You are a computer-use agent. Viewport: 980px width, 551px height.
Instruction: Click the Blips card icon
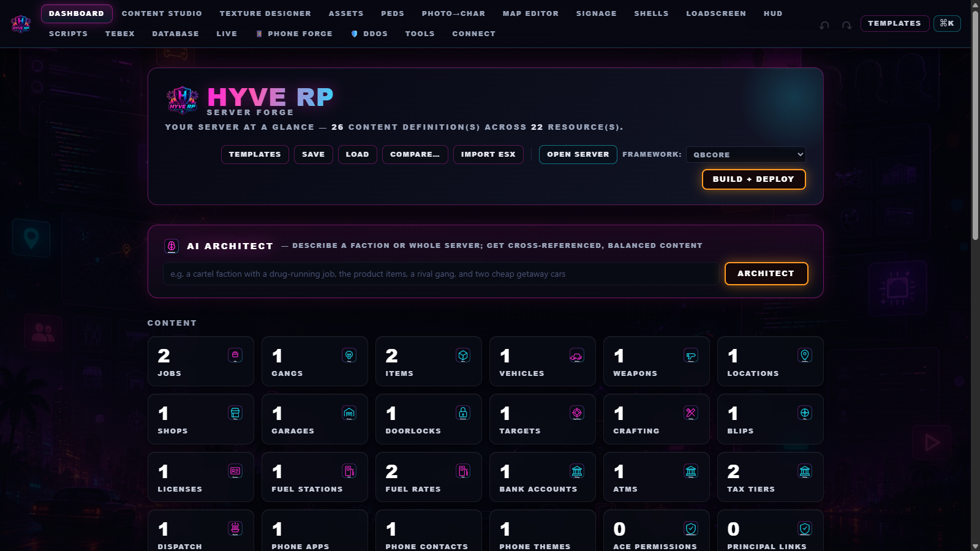tap(805, 413)
